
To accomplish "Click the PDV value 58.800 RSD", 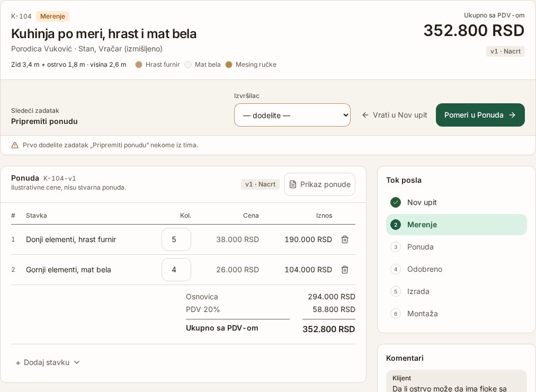I will [x=334, y=309].
